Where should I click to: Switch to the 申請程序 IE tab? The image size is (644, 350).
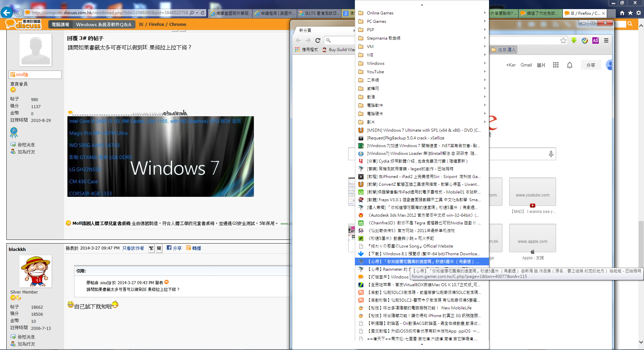point(274,13)
